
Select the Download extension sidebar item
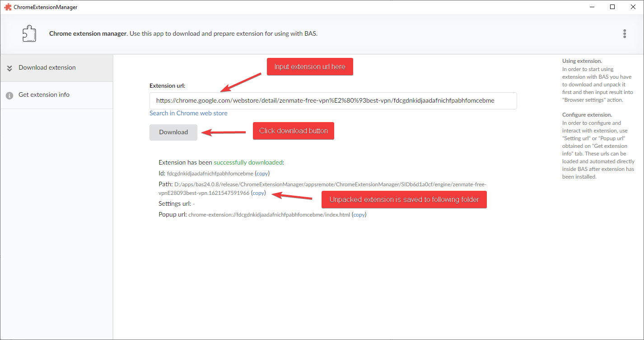tap(47, 67)
